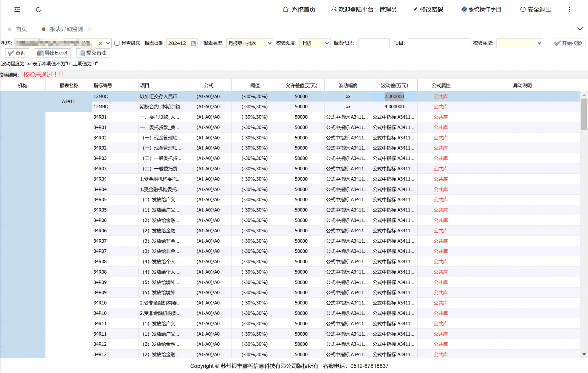Screen dimensions: 588x373
Task: Click the vertical three-dot more menu
Action: [x=569, y=9]
